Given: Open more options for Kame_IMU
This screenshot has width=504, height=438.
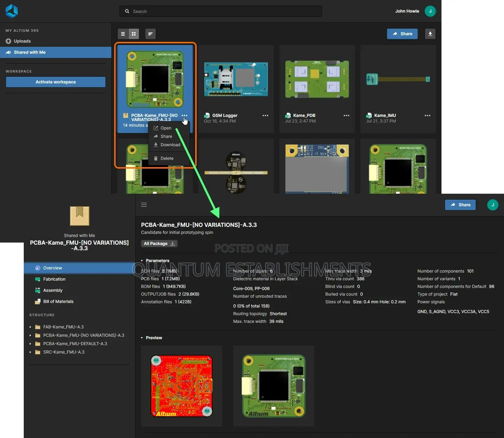Looking at the screenshot, I should coord(428,116).
